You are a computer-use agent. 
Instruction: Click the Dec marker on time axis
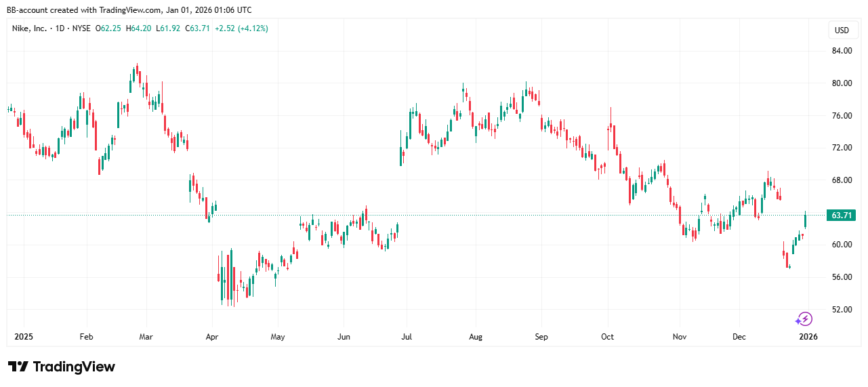(739, 336)
